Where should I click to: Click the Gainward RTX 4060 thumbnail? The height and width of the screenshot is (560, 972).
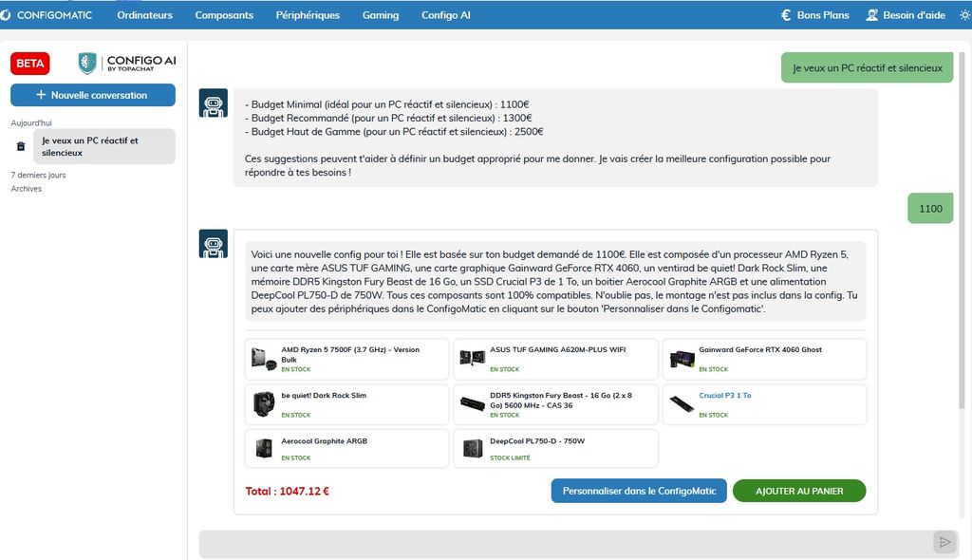click(682, 359)
